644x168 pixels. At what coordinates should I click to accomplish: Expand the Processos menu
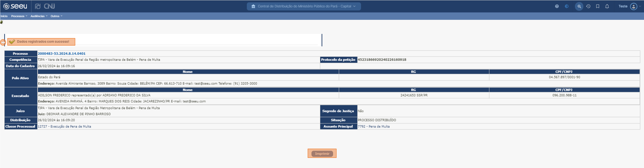click(19, 16)
